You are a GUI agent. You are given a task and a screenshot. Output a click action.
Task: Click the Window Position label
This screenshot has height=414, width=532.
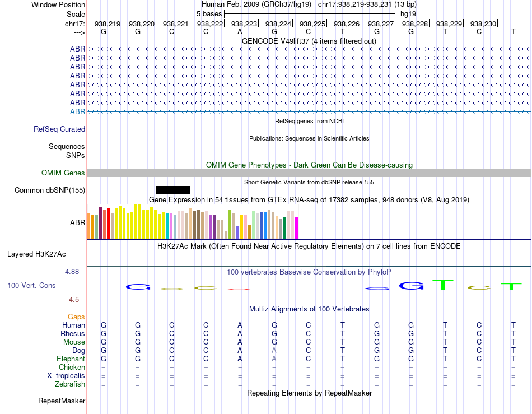(x=58, y=4)
